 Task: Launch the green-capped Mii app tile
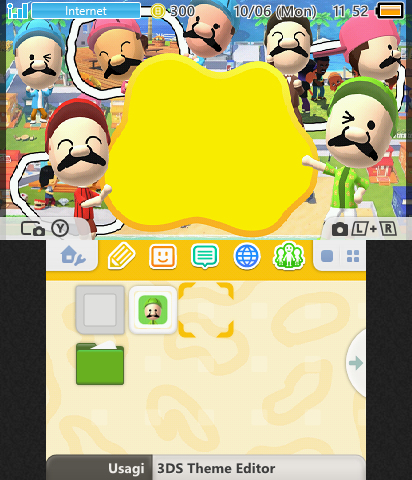click(153, 310)
